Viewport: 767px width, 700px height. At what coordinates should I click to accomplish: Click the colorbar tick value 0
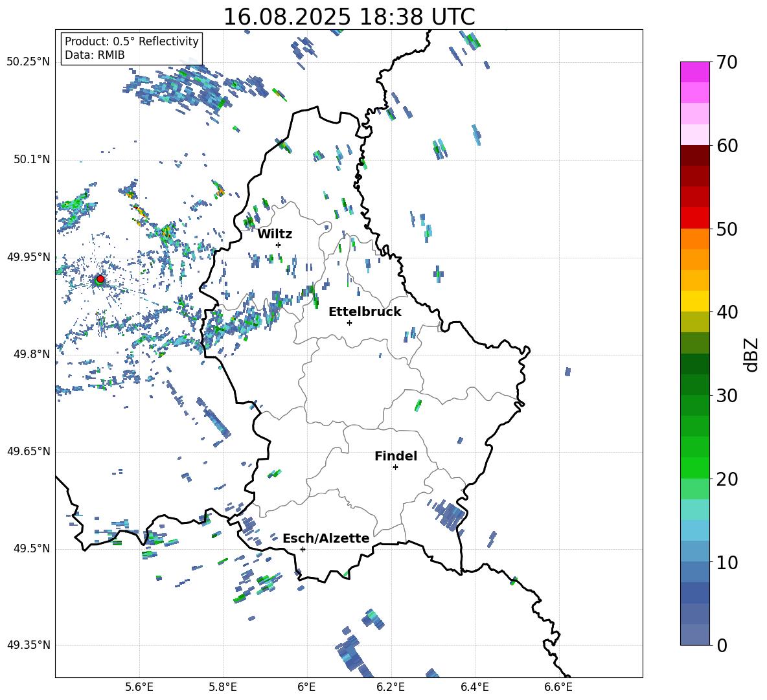pos(722,645)
